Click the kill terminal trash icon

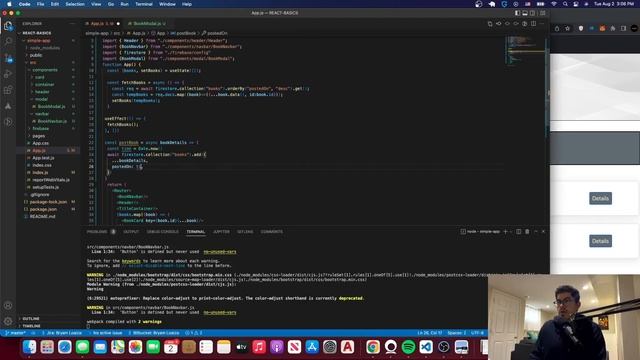[527, 231]
